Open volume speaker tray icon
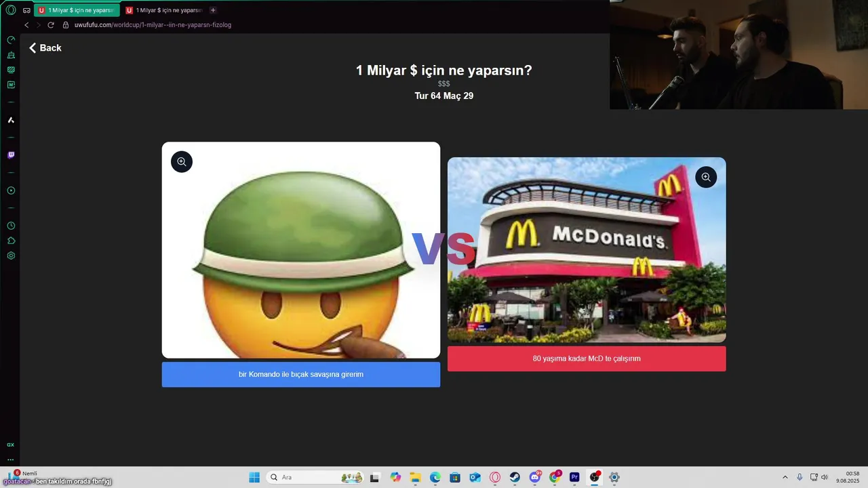 (x=825, y=477)
